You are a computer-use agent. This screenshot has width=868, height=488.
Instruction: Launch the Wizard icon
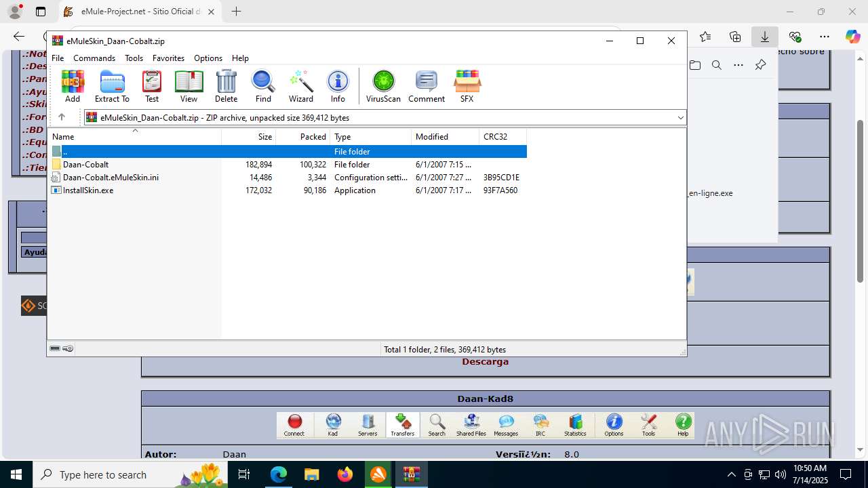coord(301,86)
